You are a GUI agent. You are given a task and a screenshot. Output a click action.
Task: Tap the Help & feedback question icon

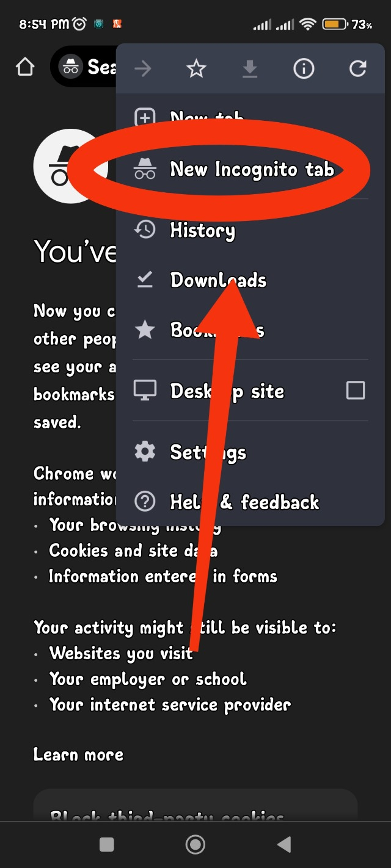pos(145,502)
